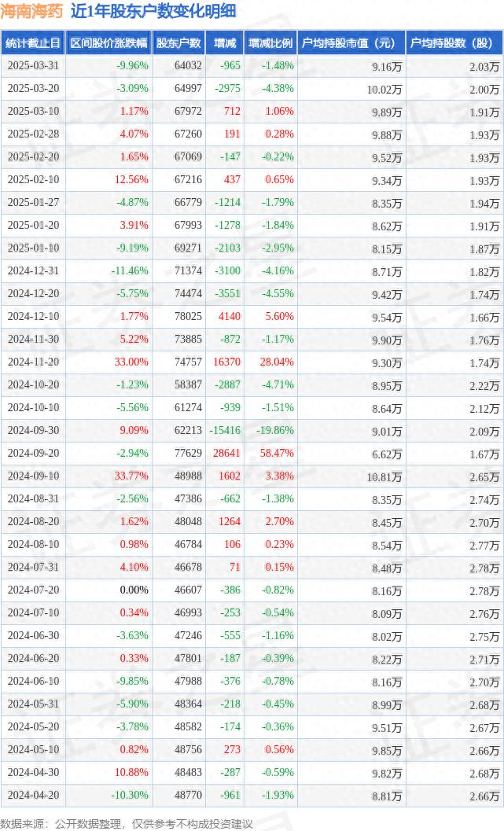
Task: Click change value 28641
Action: 226,453
